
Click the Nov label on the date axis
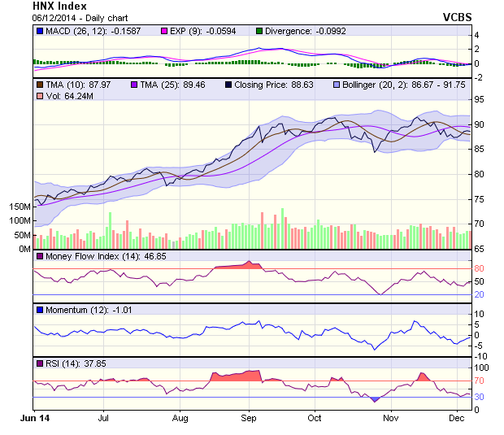391,417
